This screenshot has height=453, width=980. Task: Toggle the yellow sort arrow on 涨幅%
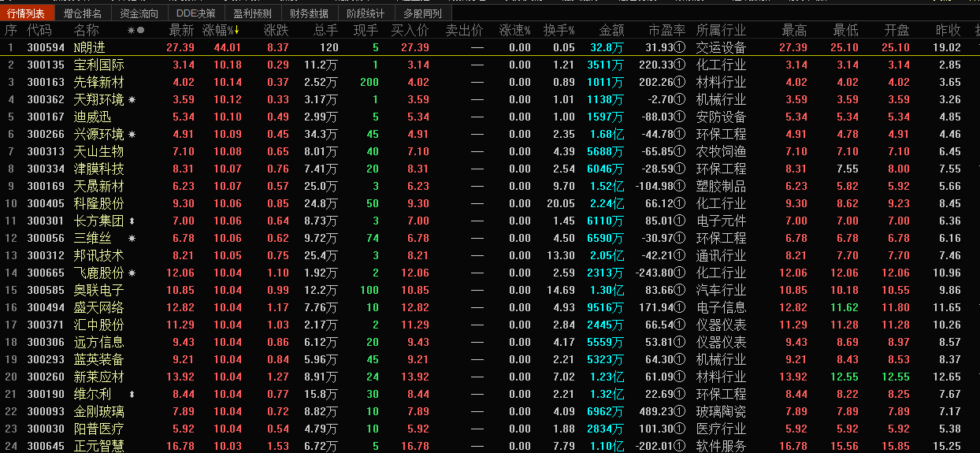[x=236, y=31]
